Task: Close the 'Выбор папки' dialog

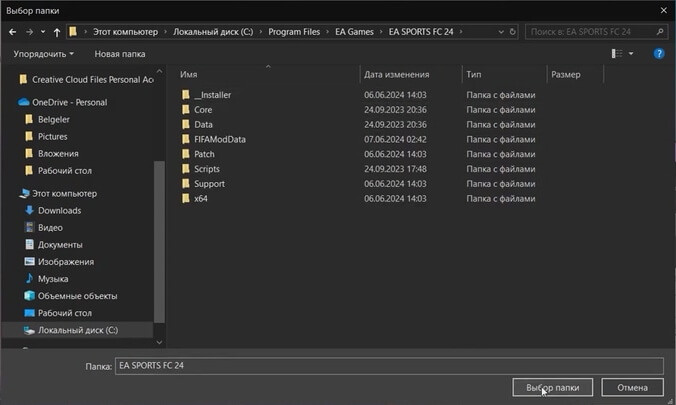Action: point(663,10)
